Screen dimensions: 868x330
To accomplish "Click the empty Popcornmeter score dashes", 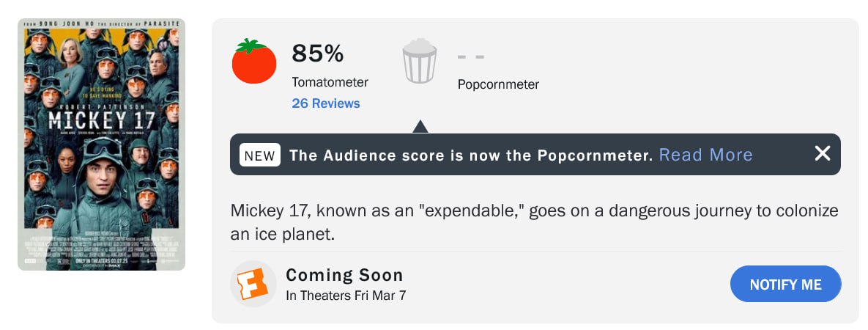I will click(471, 56).
